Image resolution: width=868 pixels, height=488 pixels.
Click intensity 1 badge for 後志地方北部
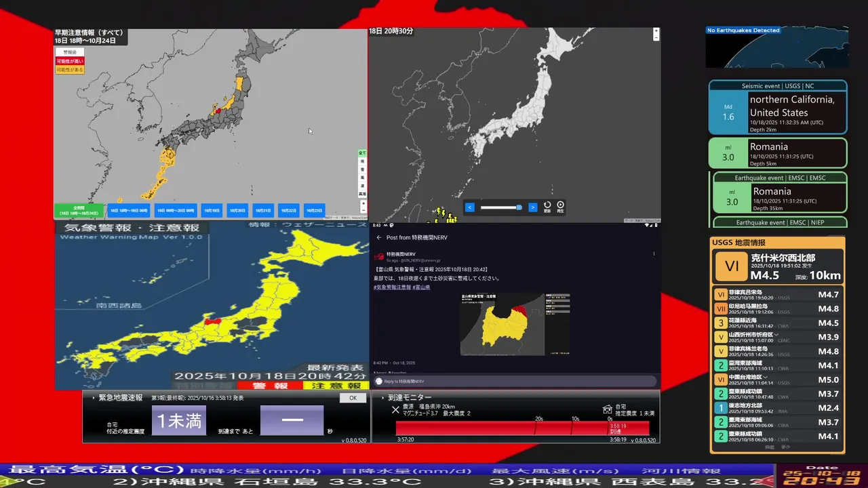(x=721, y=408)
